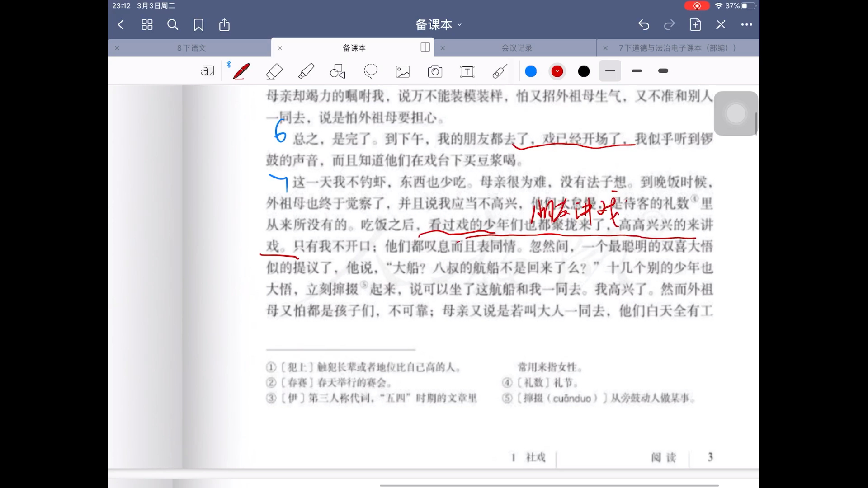Open the more options ellipsis menu

(747, 24)
